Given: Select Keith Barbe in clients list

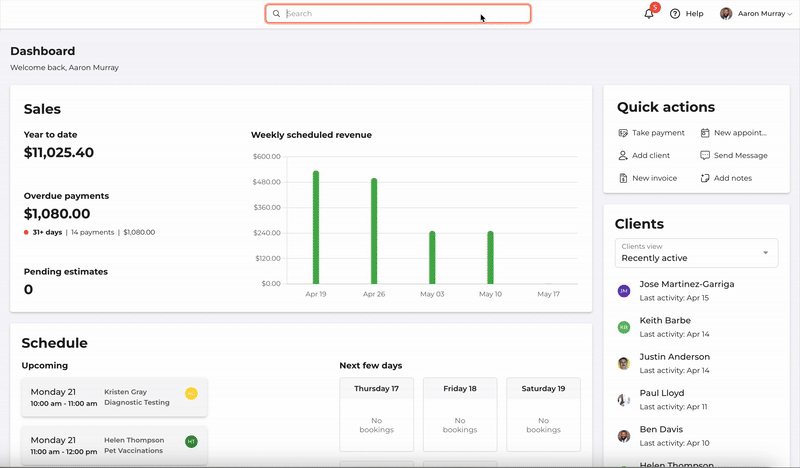Looking at the screenshot, I should pyautogui.click(x=665, y=327).
